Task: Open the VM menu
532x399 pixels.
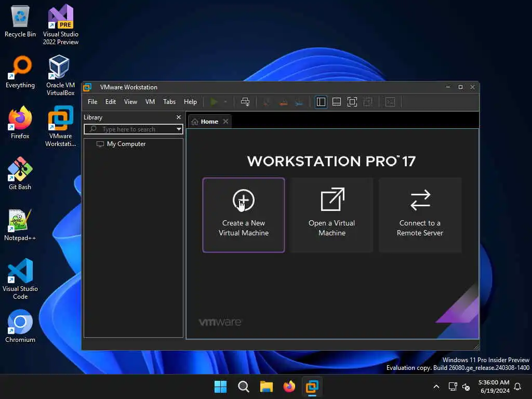Action: 150,102
